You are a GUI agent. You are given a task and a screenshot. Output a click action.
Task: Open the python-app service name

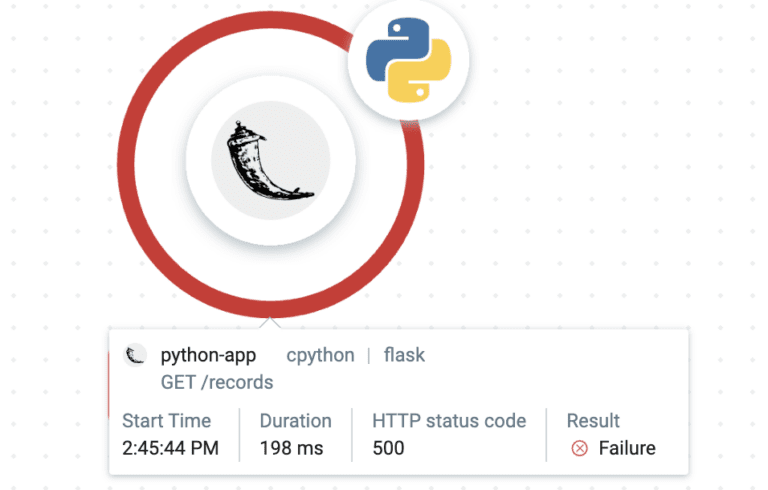click(208, 355)
